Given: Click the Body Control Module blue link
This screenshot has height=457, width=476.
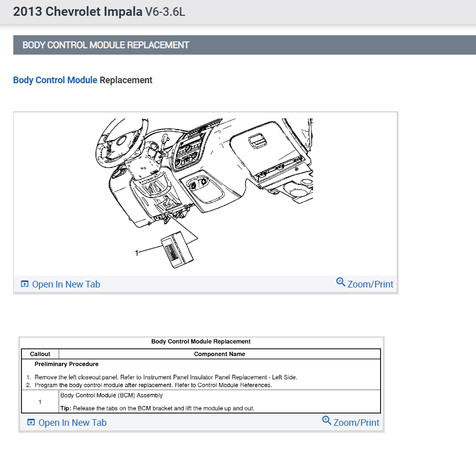Looking at the screenshot, I should [x=55, y=80].
